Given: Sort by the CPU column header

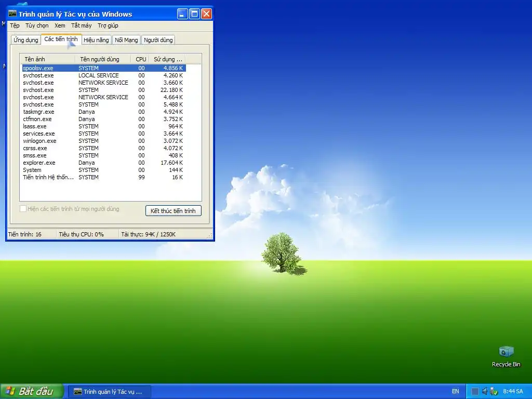Looking at the screenshot, I should click(x=140, y=59).
